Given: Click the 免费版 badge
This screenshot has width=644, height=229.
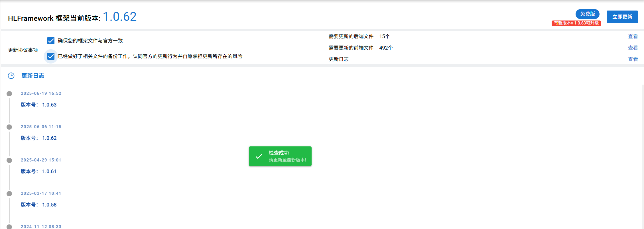Looking at the screenshot, I should coord(587,14).
